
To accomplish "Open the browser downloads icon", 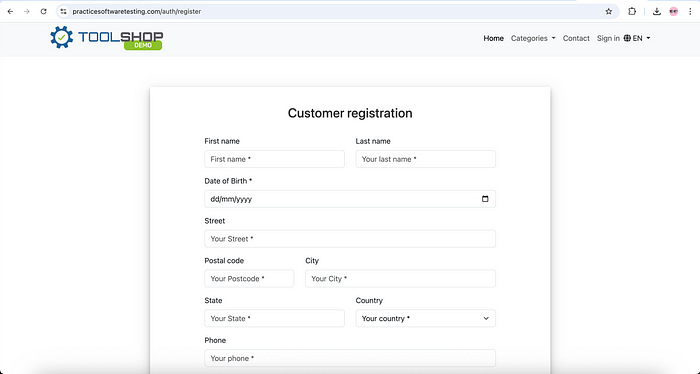I will point(656,12).
